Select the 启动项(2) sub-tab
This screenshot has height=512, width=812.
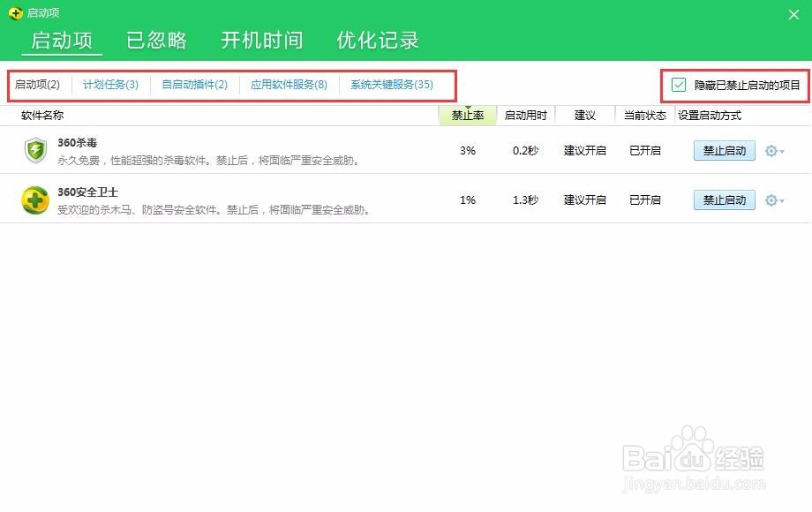pos(37,85)
